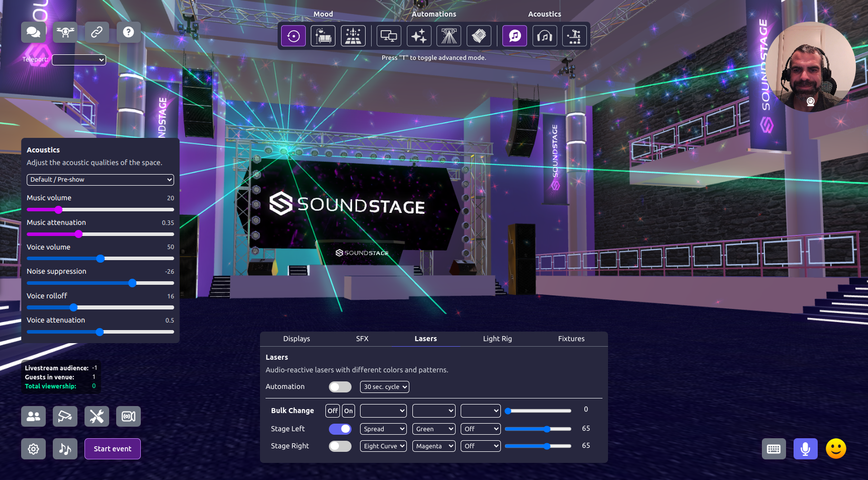Screen dimensions: 868x480
Task: Switch to the Light Rig tab
Action: [497, 339]
